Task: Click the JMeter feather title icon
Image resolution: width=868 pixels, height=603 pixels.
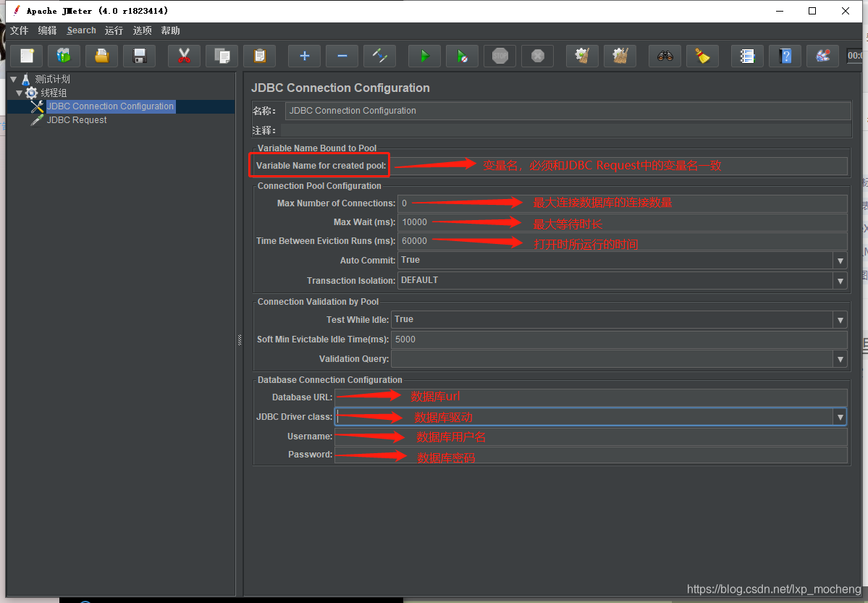Action: point(17,11)
